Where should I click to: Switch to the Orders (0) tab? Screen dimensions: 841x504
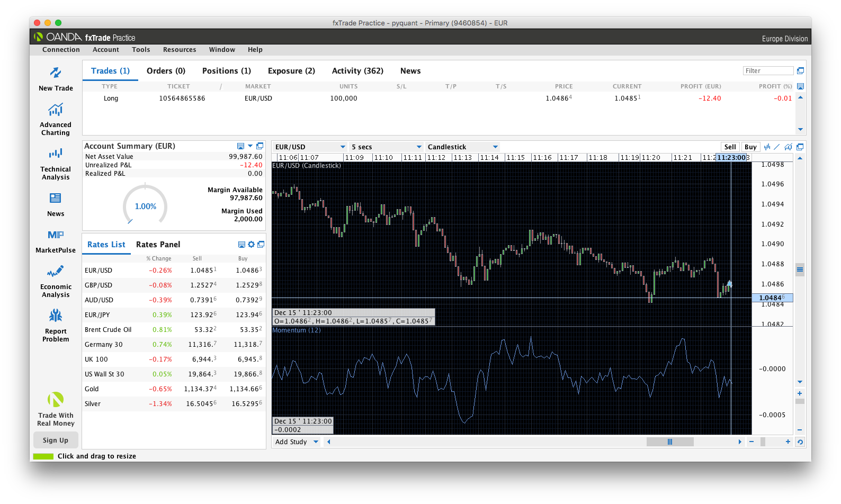pyautogui.click(x=166, y=71)
